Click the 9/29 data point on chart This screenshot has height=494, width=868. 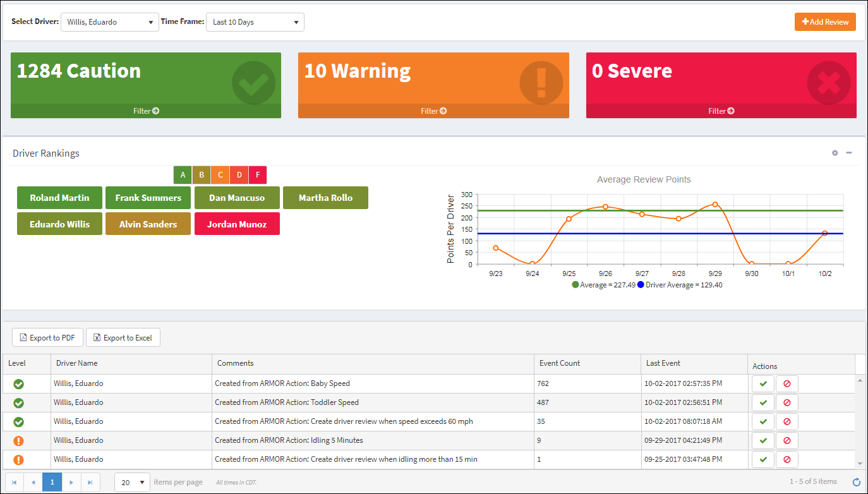coord(715,204)
